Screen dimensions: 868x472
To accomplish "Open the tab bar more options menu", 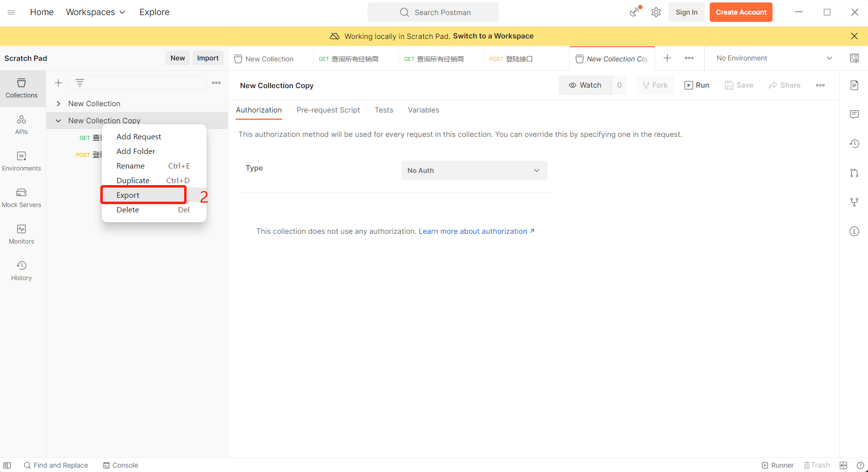I will (689, 58).
